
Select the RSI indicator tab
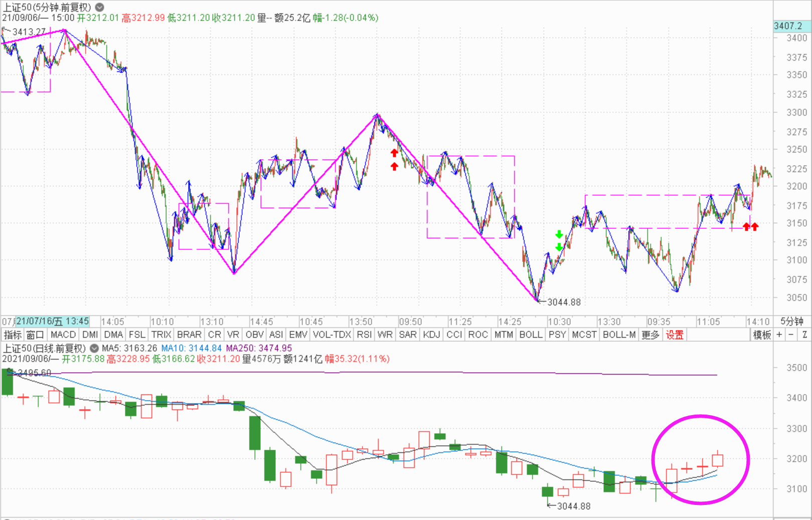tap(364, 335)
